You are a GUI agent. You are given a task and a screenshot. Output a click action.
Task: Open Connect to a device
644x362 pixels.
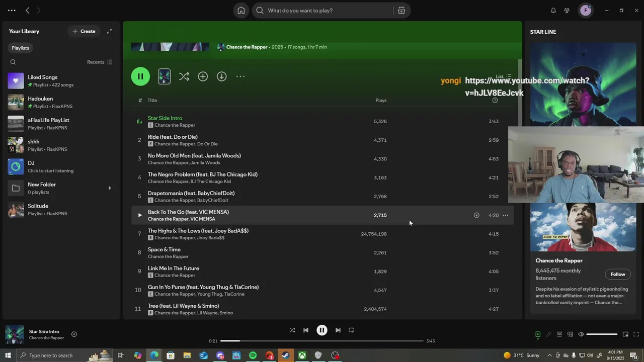coord(570,334)
